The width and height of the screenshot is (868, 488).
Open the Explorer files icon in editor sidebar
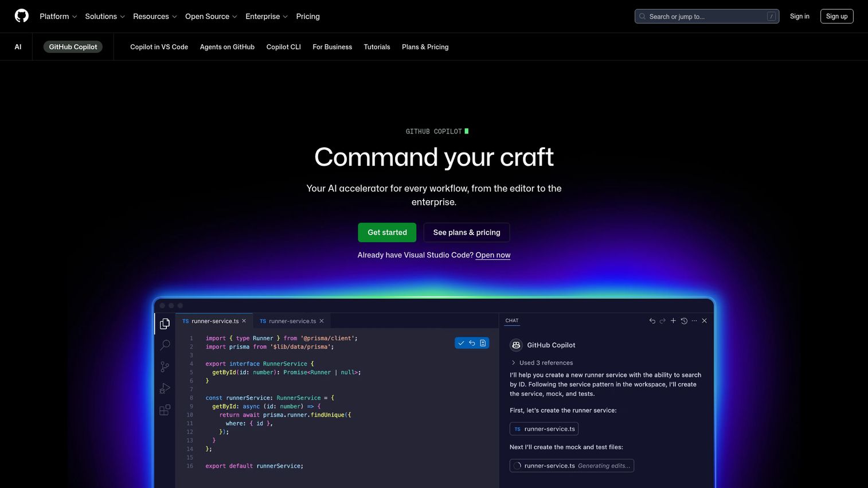coord(165,324)
